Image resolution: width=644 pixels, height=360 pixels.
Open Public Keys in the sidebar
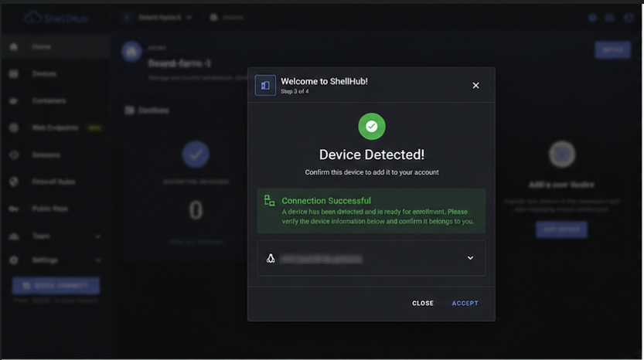[x=56, y=209]
